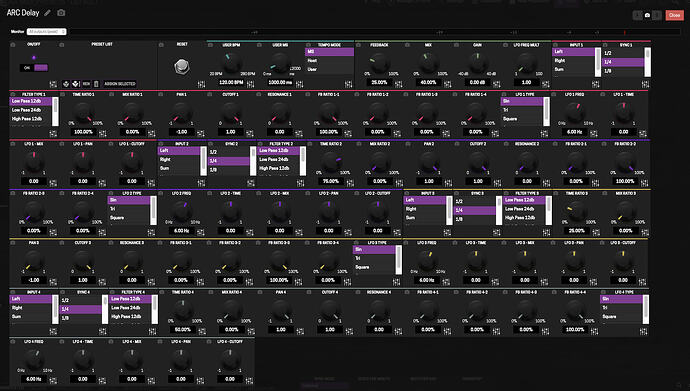Select Square in the LFO 1 TYPE list
Screen dimensions: 690x391
tap(521, 119)
